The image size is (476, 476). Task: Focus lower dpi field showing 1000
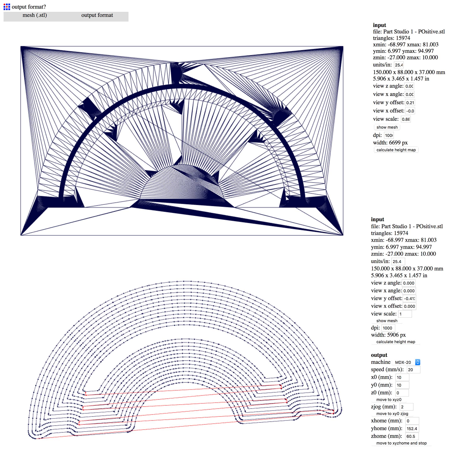click(388, 328)
